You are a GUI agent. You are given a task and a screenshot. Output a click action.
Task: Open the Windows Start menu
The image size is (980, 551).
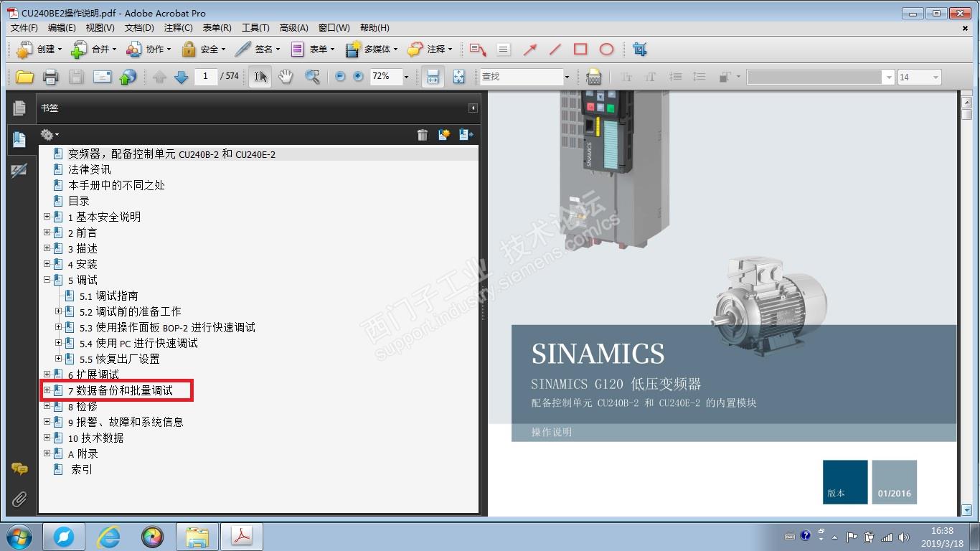(x=19, y=537)
